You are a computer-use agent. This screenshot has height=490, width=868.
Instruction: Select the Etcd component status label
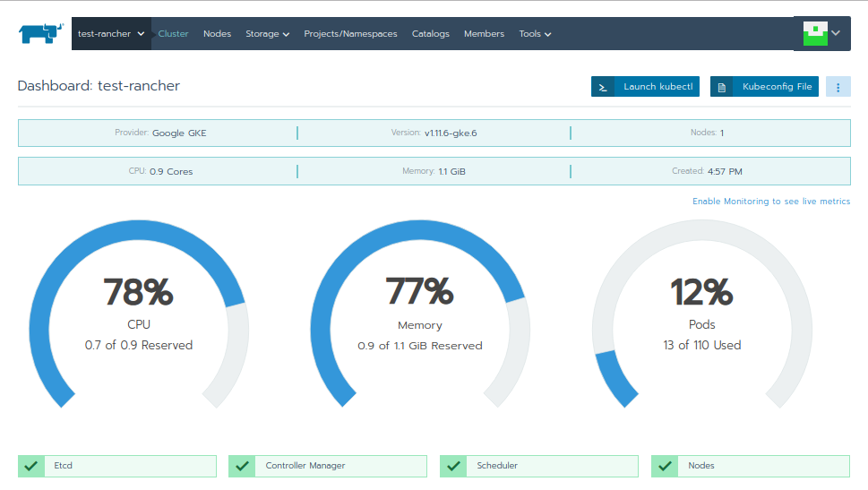(x=63, y=466)
